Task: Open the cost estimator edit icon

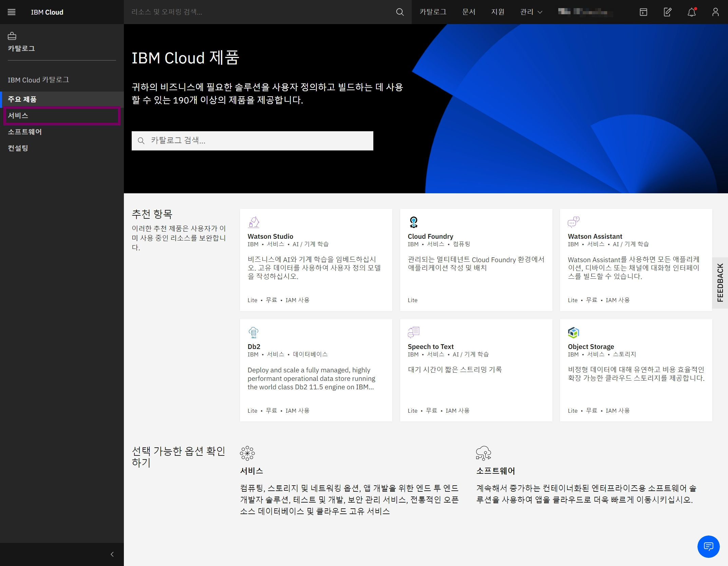Action: pos(667,12)
